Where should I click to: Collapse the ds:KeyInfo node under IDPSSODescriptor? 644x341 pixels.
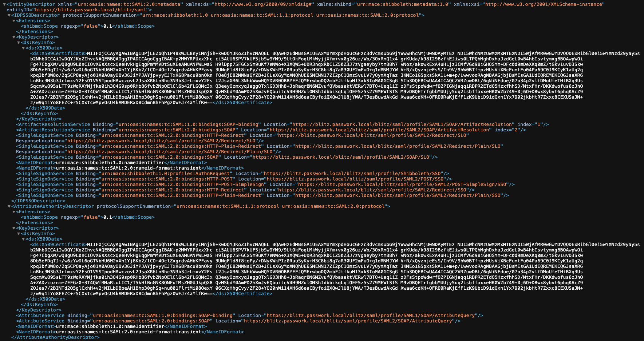tap(19, 42)
